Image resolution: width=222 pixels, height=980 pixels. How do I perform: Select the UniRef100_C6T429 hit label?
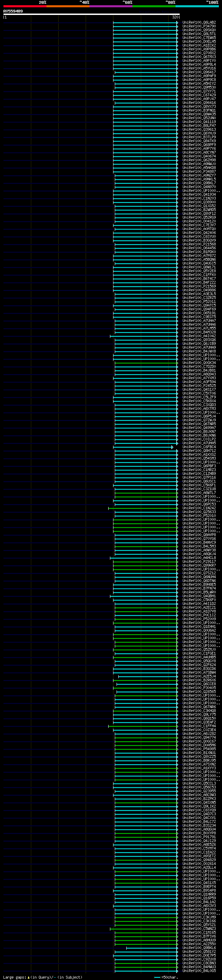click(x=199, y=95)
